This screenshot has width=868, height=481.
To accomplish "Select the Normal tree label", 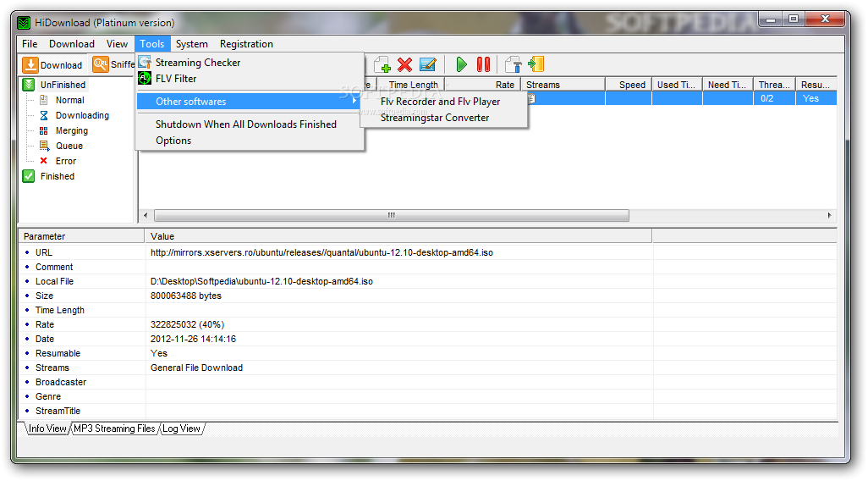I will pyautogui.click(x=69, y=100).
